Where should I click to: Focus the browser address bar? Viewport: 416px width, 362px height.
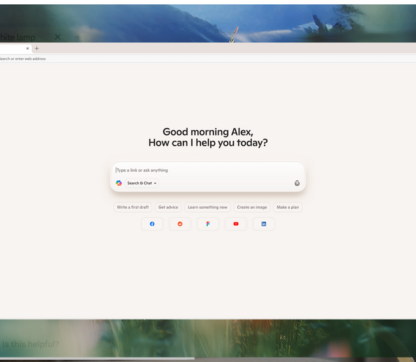[208, 59]
